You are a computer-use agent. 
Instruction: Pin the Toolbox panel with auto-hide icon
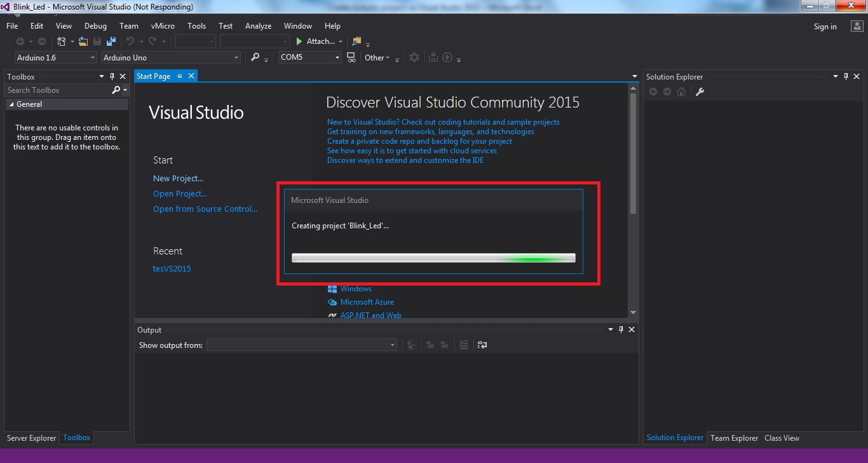pyautogui.click(x=112, y=76)
